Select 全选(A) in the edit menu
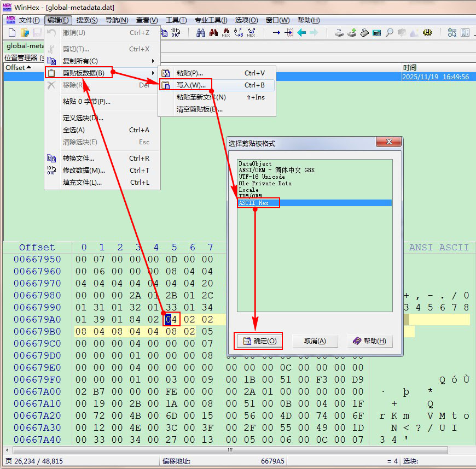This screenshot has height=469, width=476. coord(74,130)
